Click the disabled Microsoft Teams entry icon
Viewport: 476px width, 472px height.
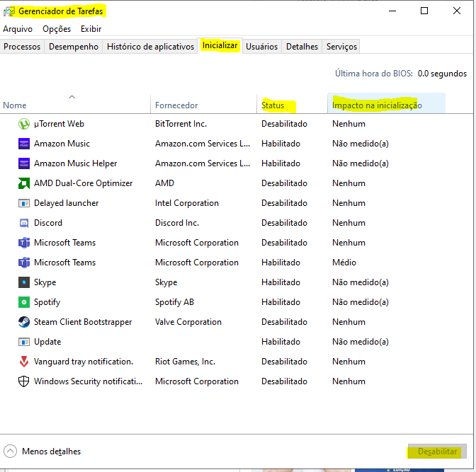(24, 243)
